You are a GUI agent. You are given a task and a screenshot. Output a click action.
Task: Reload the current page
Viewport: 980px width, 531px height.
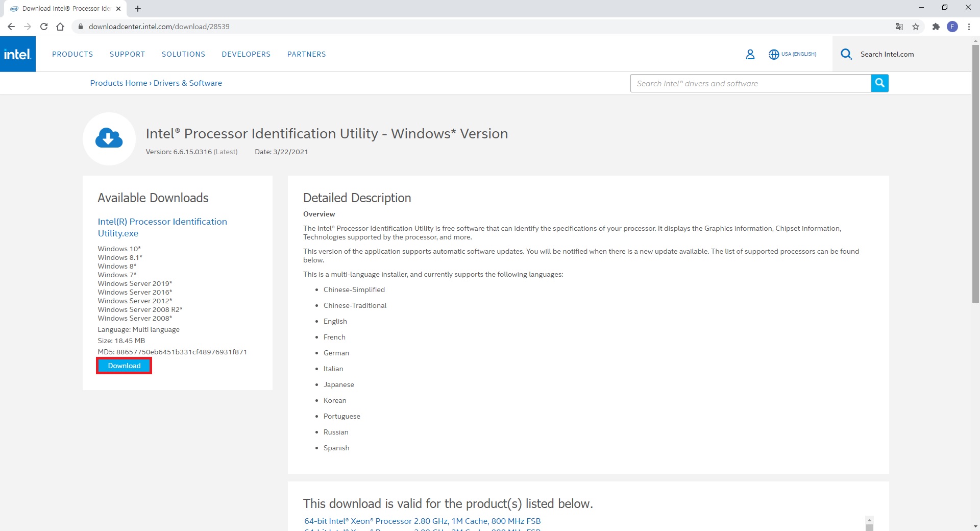(x=44, y=27)
